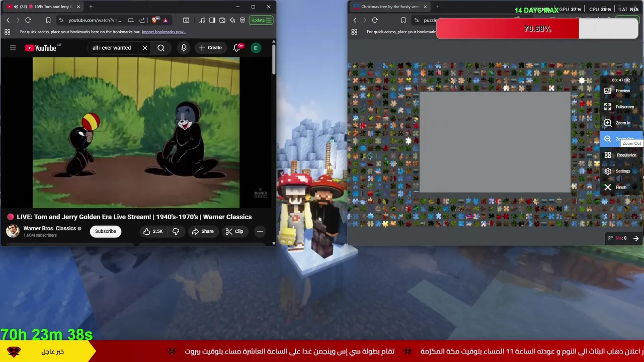Click the arrow next to Me: 0
The height and width of the screenshot is (362, 644).
coord(636,238)
